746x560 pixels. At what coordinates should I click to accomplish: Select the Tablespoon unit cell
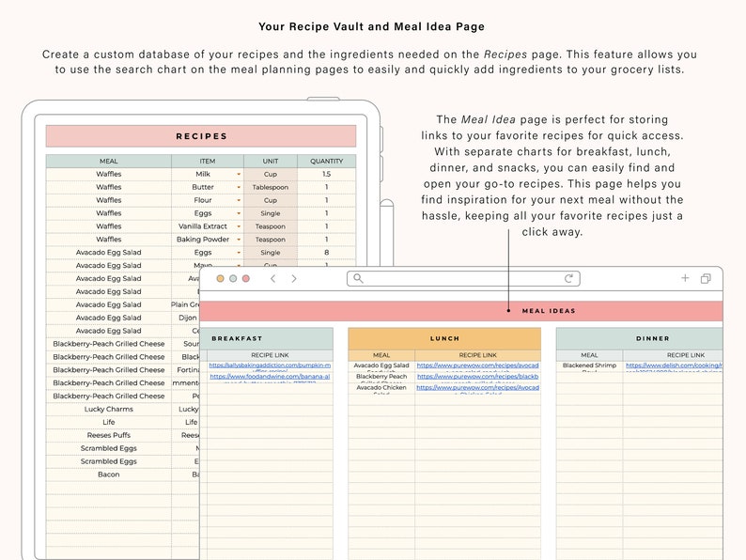(x=271, y=188)
